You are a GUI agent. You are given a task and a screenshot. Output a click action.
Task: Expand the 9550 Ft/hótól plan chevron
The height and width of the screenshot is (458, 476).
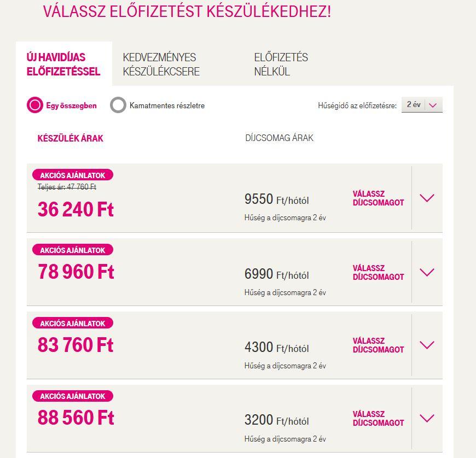(x=427, y=198)
